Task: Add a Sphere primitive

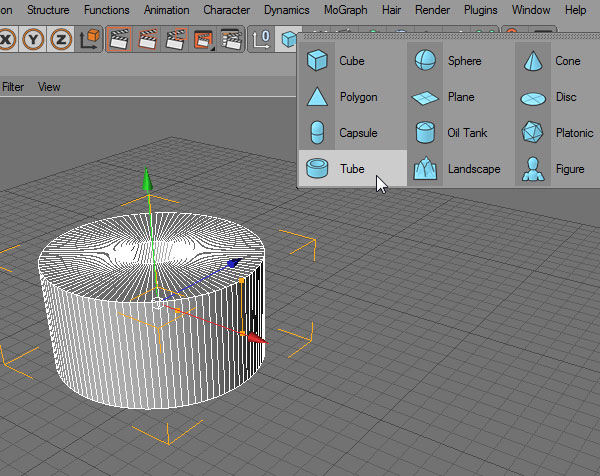Action: [x=461, y=60]
